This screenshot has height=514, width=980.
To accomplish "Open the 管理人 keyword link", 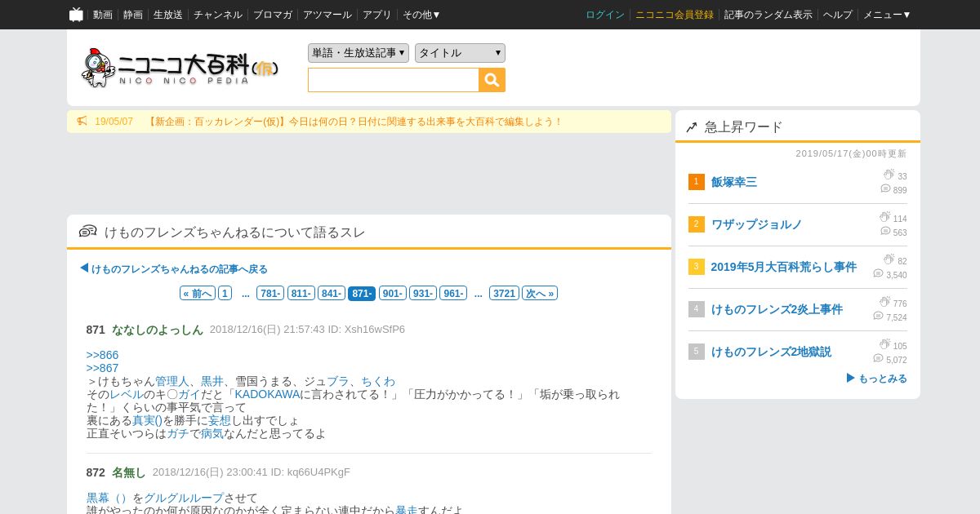I will [x=172, y=381].
